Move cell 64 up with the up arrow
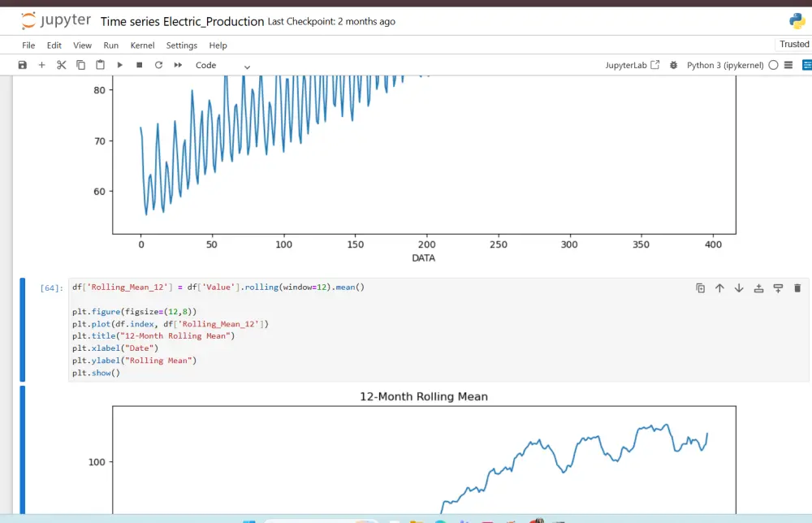 coord(719,288)
